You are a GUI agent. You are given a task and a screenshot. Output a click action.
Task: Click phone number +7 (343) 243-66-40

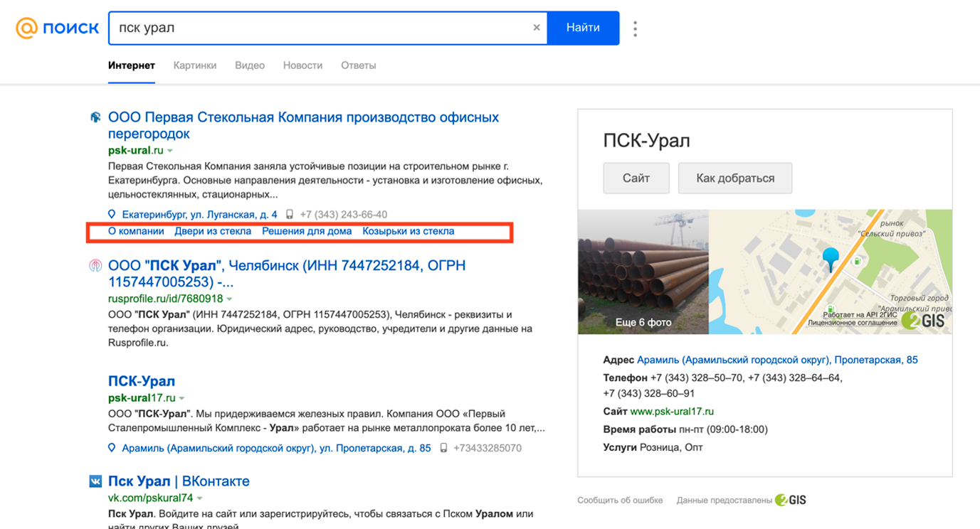point(344,214)
